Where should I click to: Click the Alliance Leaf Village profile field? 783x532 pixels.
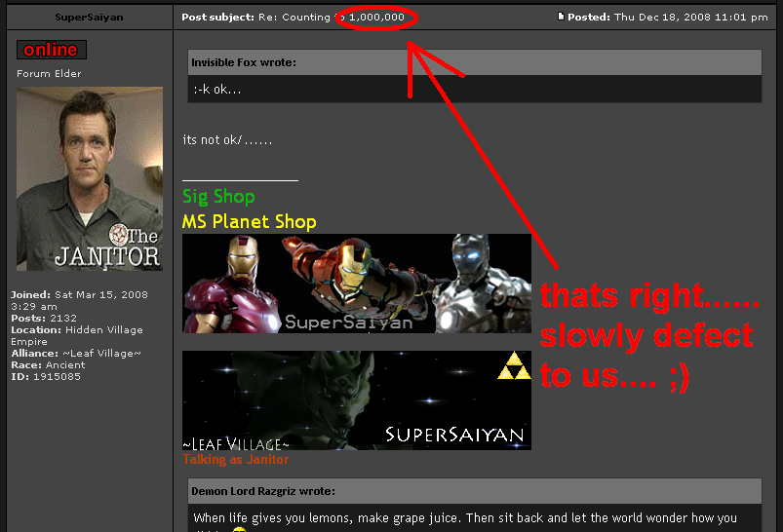(x=76, y=353)
